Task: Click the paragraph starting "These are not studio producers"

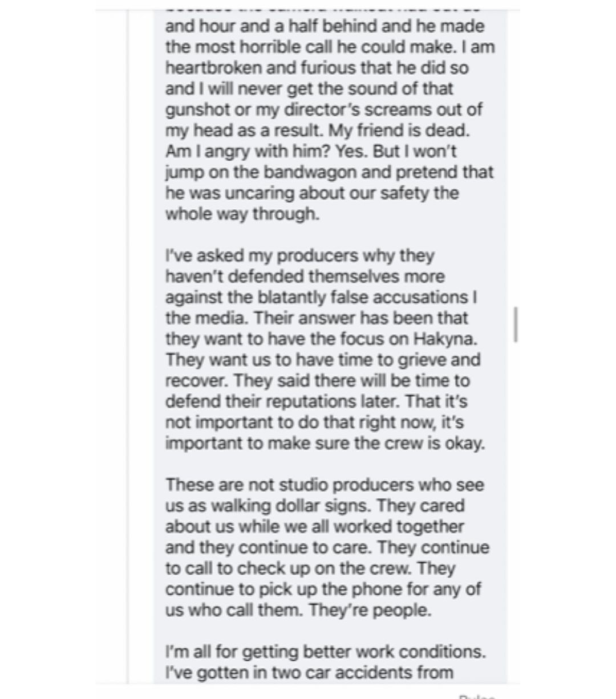Action: [327, 547]
